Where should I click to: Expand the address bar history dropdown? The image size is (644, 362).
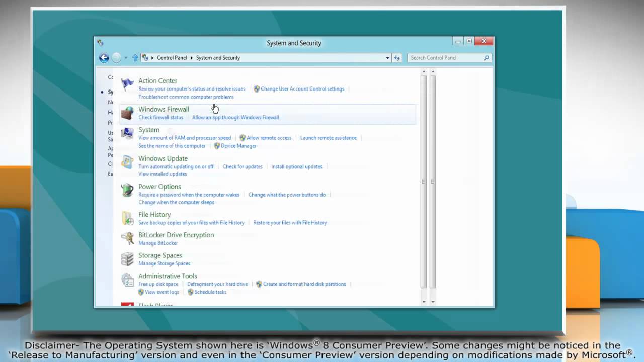387,58
